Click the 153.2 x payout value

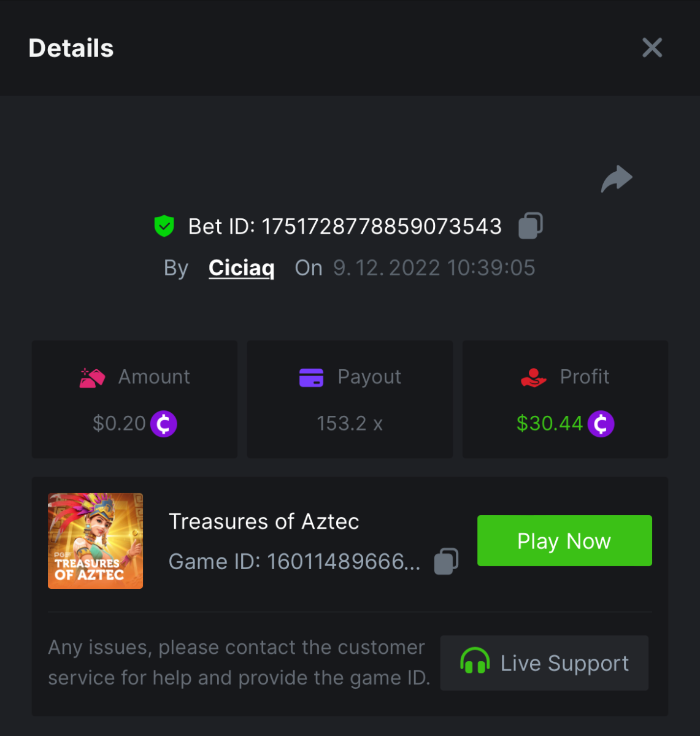pyautogui.click(x=350, y=423)
